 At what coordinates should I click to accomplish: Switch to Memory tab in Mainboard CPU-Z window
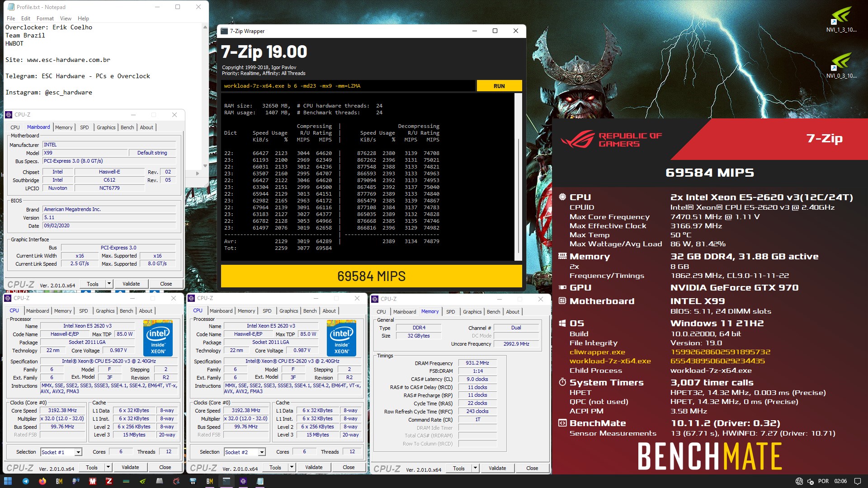(x=64, y=127)
